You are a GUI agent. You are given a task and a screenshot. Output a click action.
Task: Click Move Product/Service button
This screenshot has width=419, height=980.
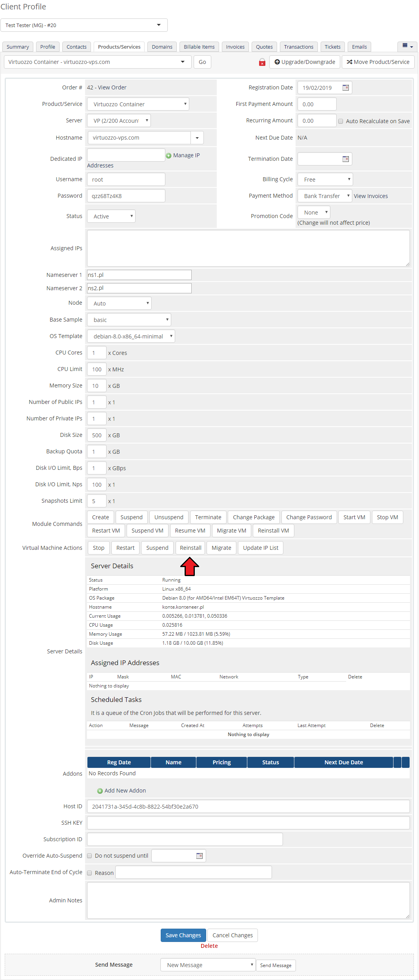click(378, 62)
